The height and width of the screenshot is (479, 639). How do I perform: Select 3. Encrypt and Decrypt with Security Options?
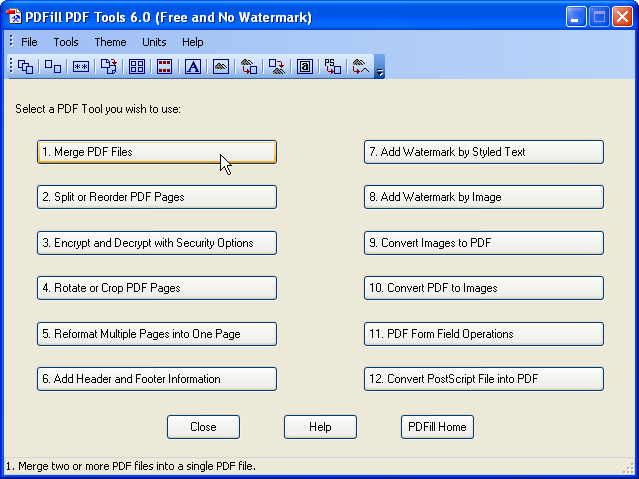pyautogui.click(x=157, y=243)
